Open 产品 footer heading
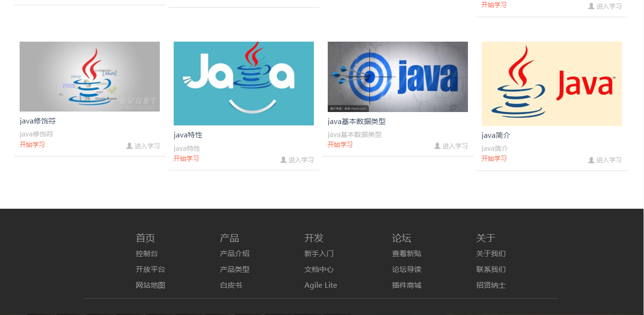This screenshot has height=315, width=644. pyautogui.click(x=230, y=238)
